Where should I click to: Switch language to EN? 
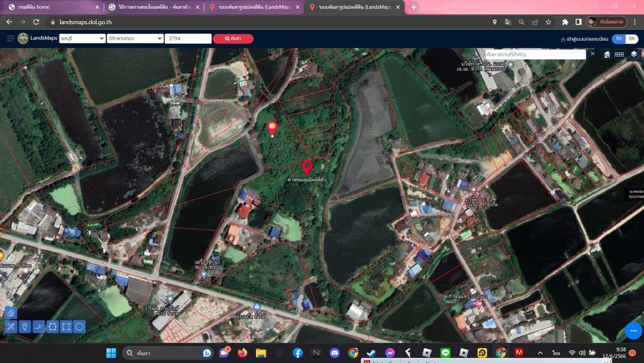pyautogui.click(x=632, y=39)
